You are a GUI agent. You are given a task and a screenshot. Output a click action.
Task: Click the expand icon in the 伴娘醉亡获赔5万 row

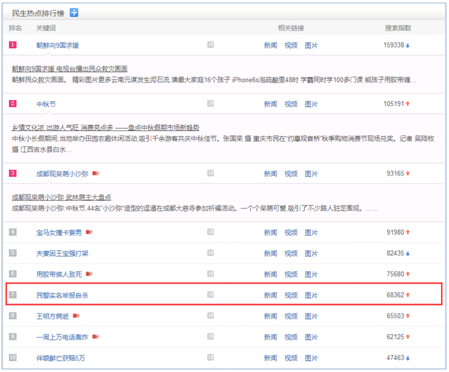[x=210, y=357]
